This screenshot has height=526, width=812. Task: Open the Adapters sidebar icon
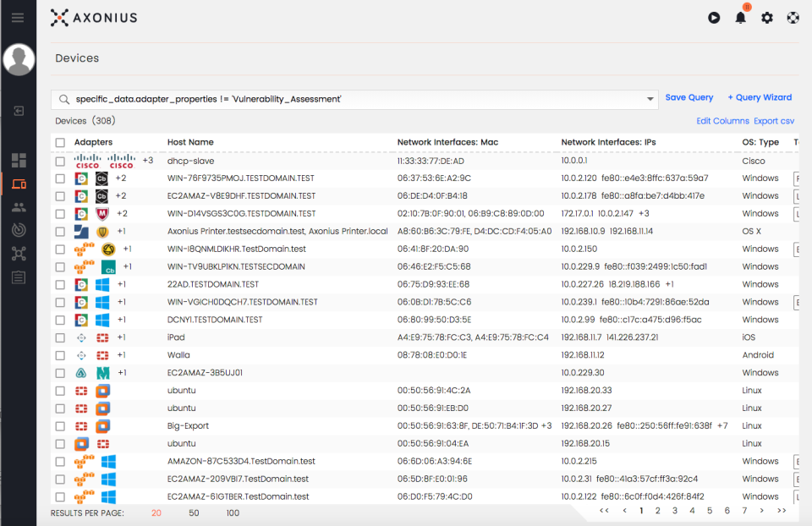19,254
